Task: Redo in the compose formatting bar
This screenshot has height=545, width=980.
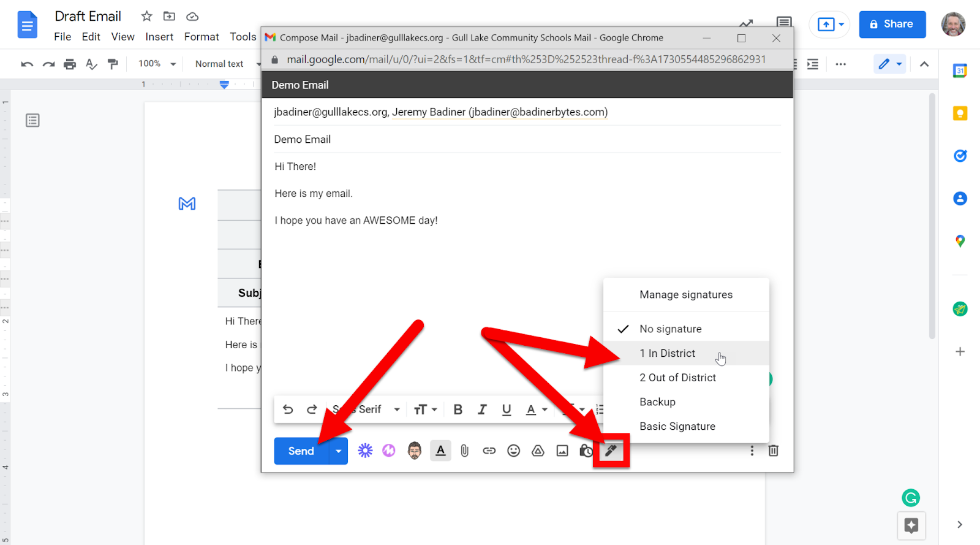Action: (x=312, y=410)
